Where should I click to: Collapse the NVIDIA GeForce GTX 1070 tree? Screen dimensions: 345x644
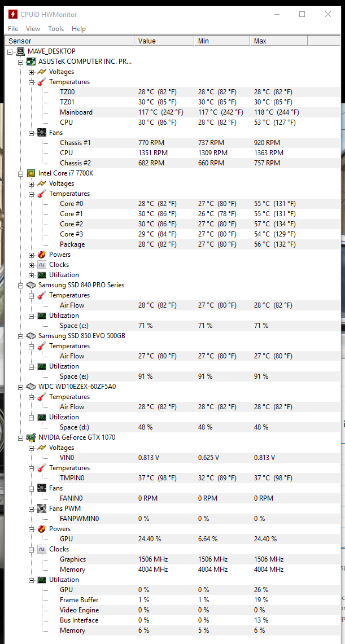(x=21, y=437)
